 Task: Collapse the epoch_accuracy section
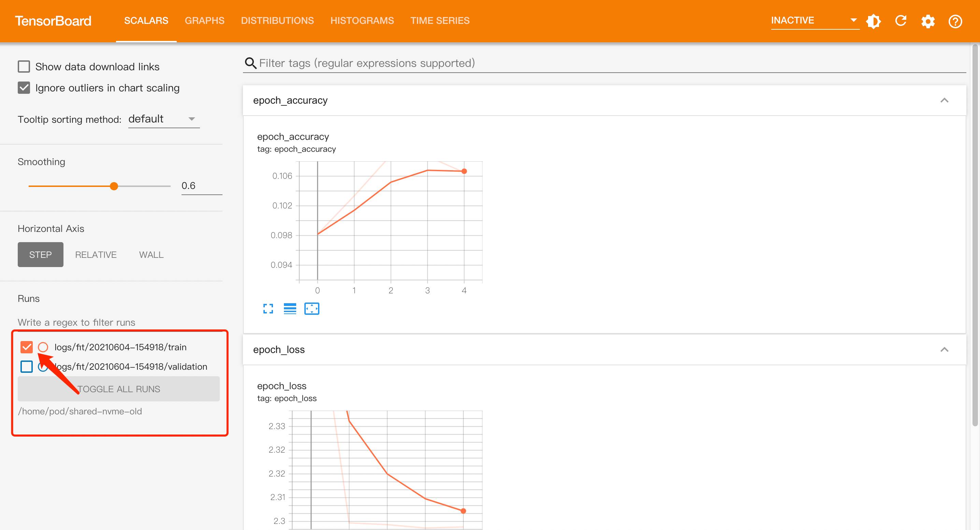(944, 100)
